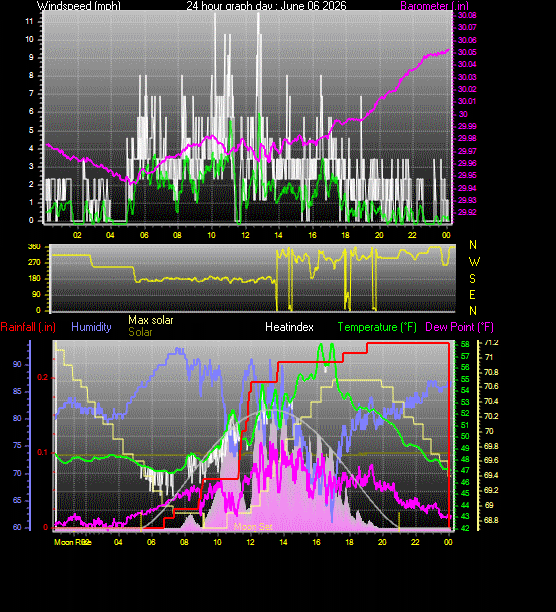Click rainfall axis value 0.2
This screenshot has height=612, width=556.
pyautogui.click(x=42, y=377)
